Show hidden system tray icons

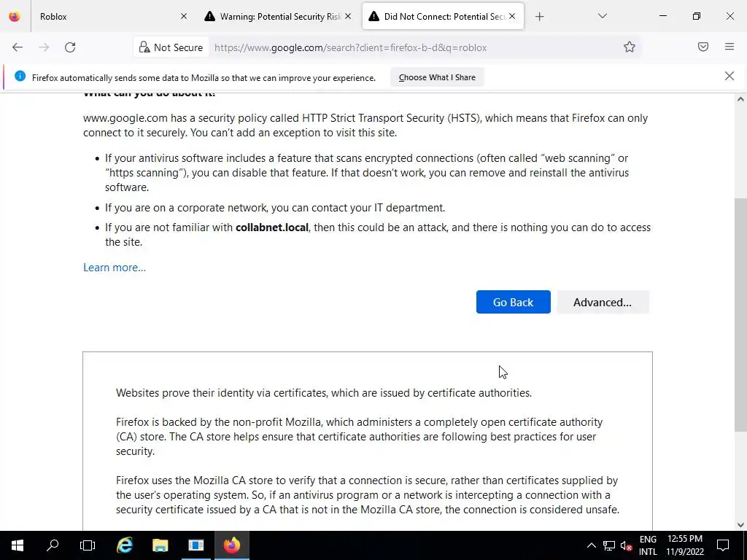(x=591, y=545)
